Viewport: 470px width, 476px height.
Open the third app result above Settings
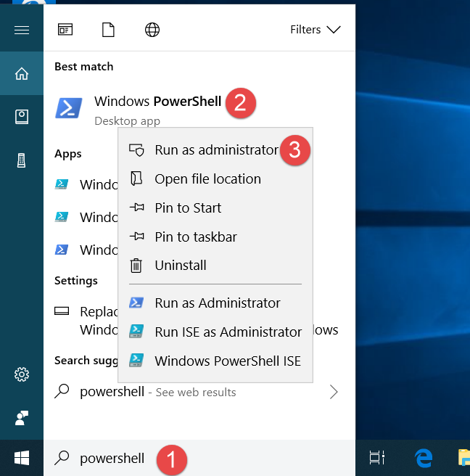click(86, 250)
